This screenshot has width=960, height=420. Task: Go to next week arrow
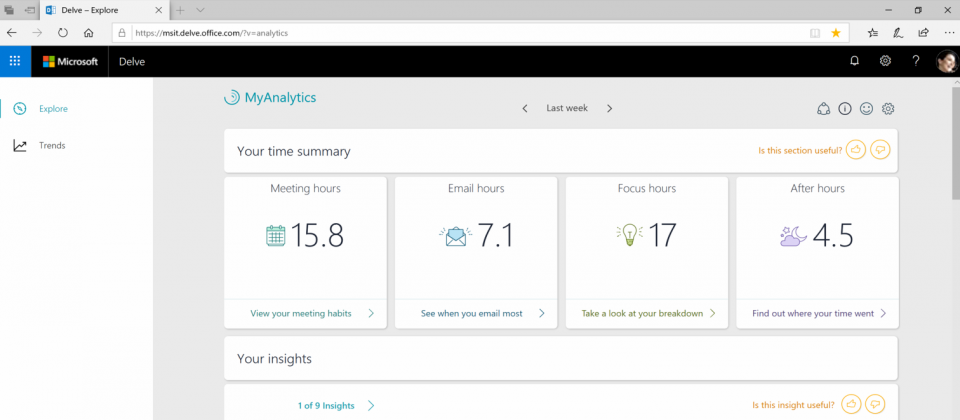[x=609, y=108]
